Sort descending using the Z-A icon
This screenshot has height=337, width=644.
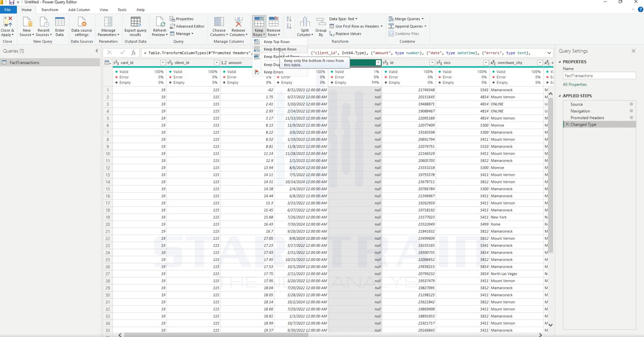pos(289,26)
